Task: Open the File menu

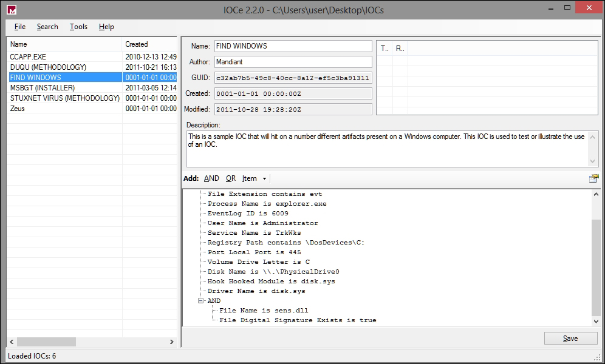Action: coord(19,27)
